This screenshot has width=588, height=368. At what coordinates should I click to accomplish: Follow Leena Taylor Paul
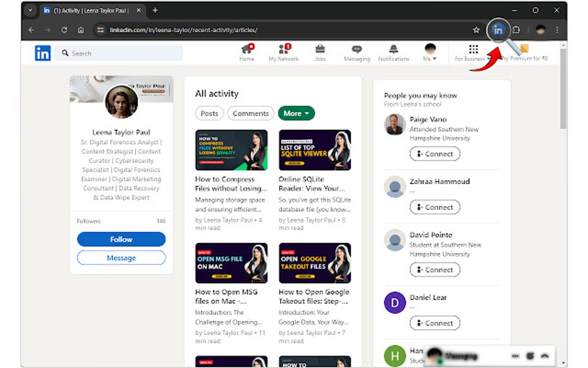[121, 239]
